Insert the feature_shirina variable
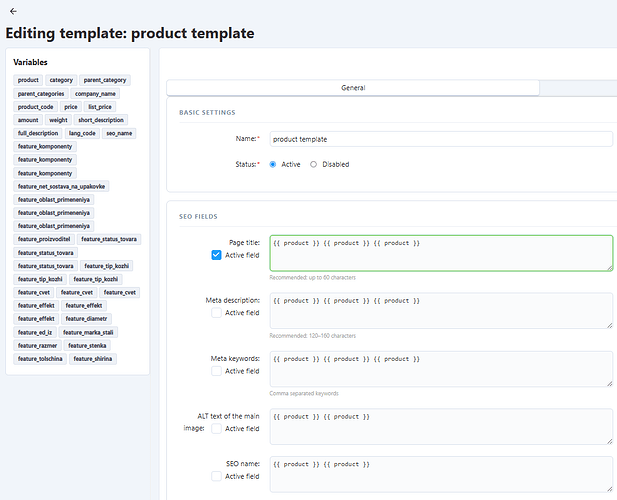Viewport: 617px width, 500px height. (92, 359)
